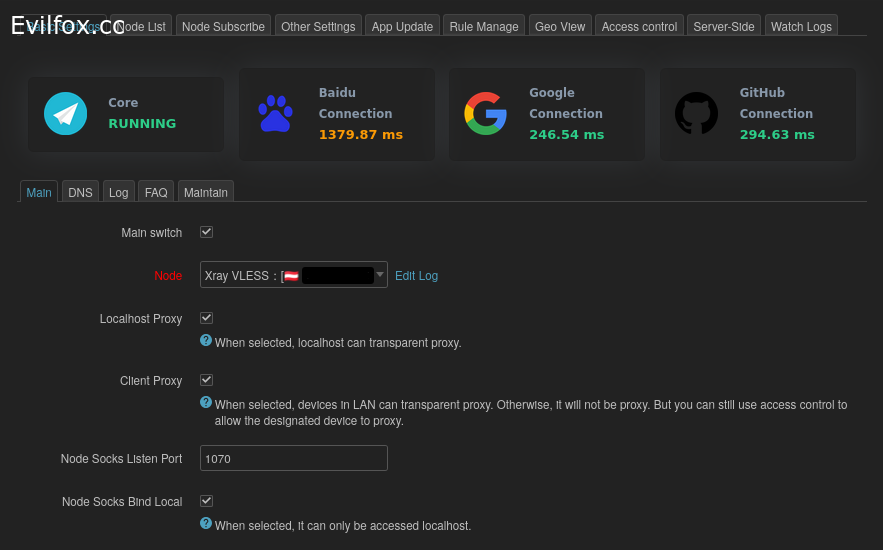This screenshot has height=550, width=883.
Task: Toggle Node Socks Bind Local checkbox
Action: (x=207, y=500)
